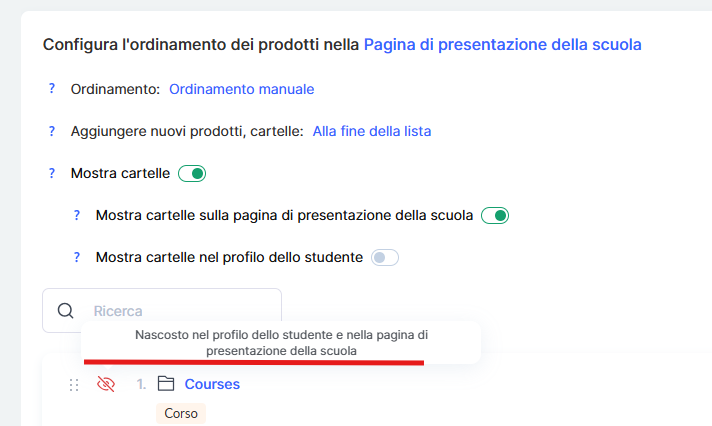
Task: Follow the Pagina di presentazione della scuola link
Action: pyautogui.click(x=502, y=44)
